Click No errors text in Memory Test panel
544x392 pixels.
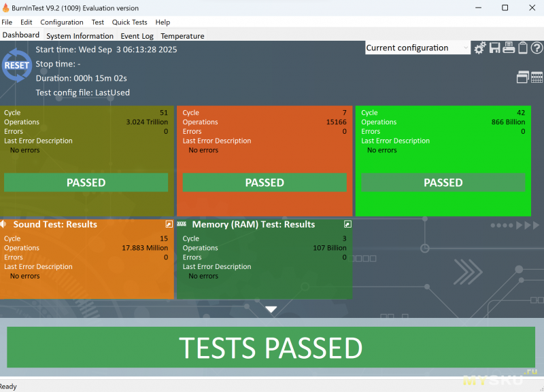[x=203, y=276]
